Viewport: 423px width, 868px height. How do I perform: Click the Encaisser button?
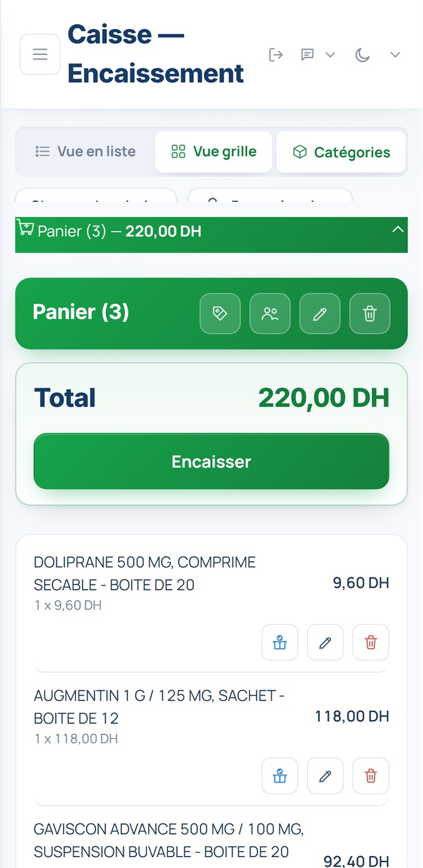coord(211,461)
